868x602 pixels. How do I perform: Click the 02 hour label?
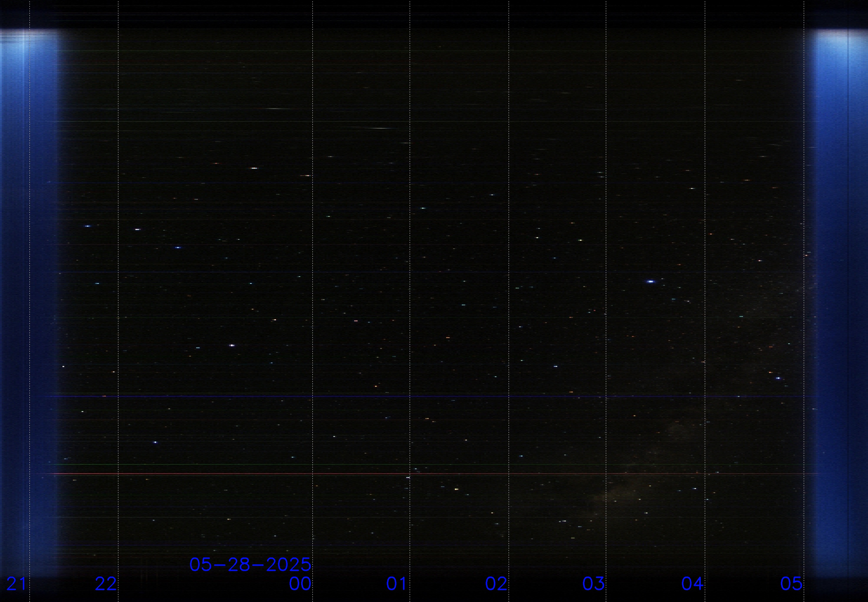tap(496, 584)
